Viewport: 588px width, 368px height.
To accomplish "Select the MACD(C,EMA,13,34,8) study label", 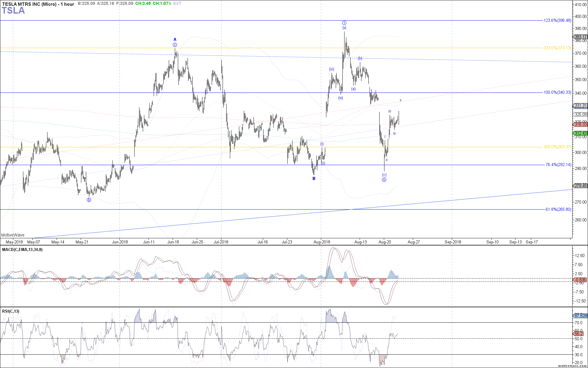I will pyautogui.click(x=22, y=249).
